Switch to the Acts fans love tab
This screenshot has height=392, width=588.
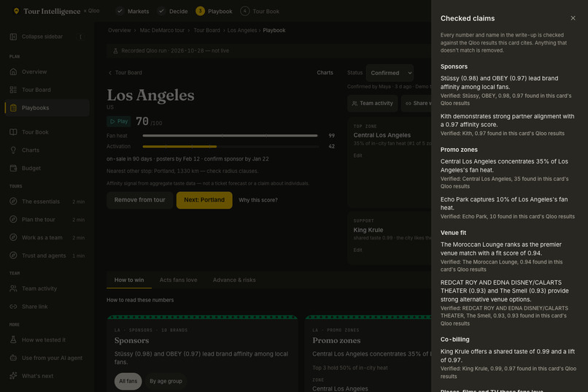coord(178,280)
